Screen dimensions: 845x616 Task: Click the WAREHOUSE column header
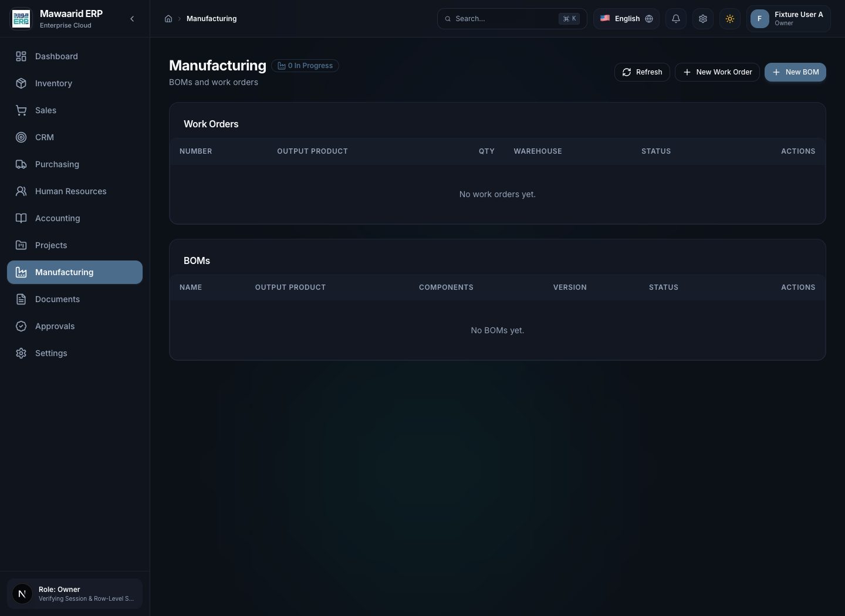(538, 151)
